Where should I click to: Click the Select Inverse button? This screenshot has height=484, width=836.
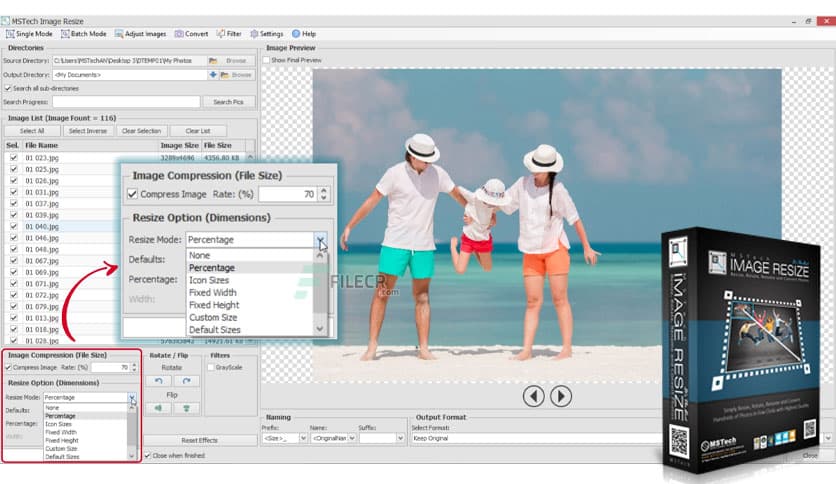[87, 131]
